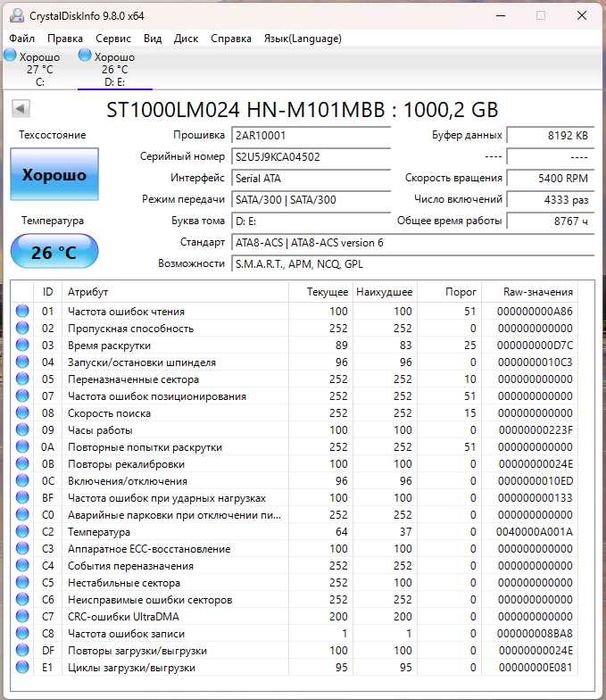Click status icon for CRC-ошибки UltraDMA row
The width and height of the screenshot is (606, 700).
coord(22,617)
